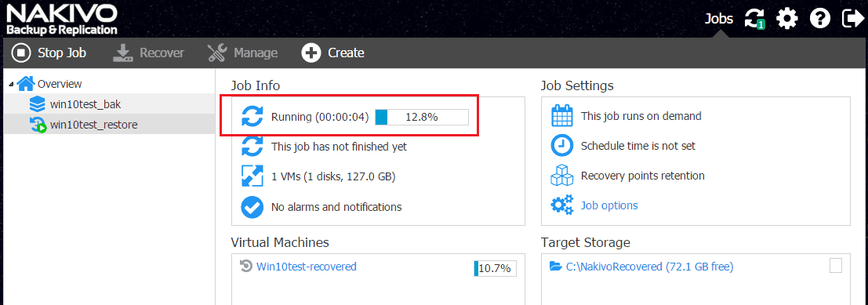
Task: Click the 'not finished yet' sync icon
Action: pos(252,147)
